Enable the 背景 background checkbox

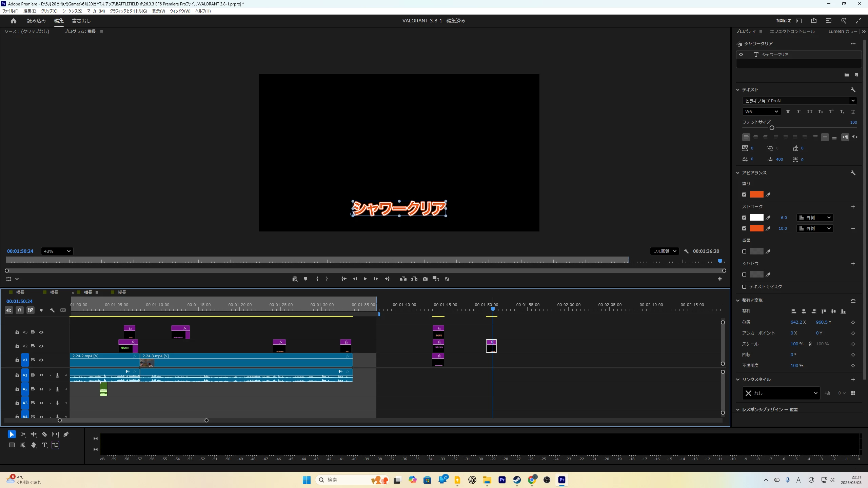pyautogui.click(x=744, y=251)
